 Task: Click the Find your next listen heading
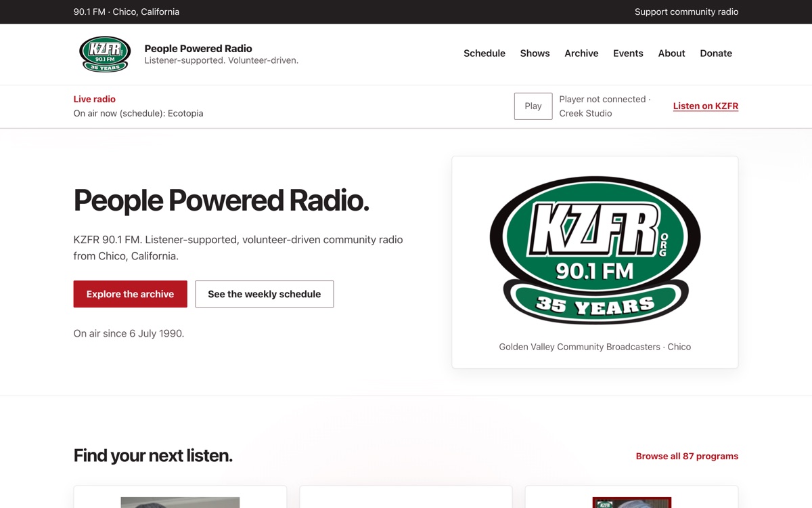click(153, 456)
